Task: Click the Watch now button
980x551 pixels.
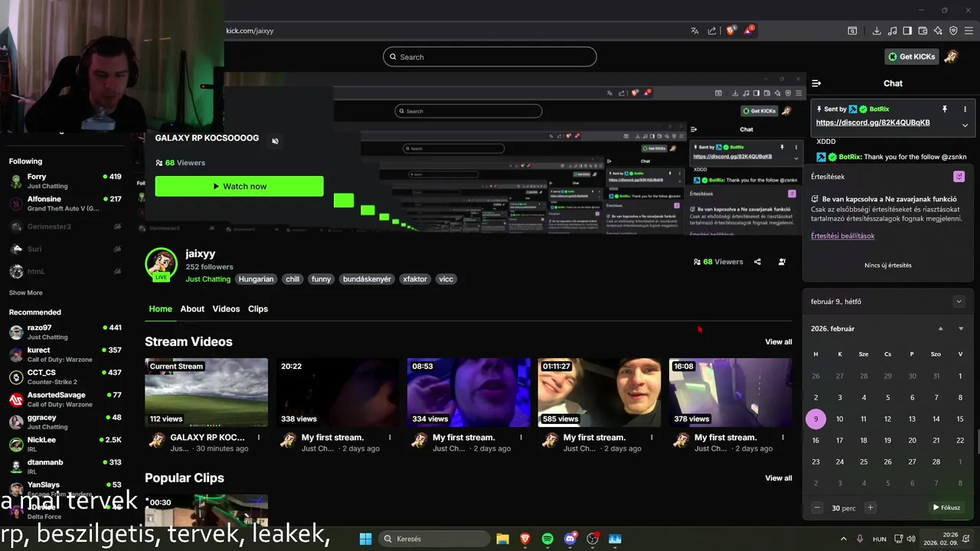Action: pyautogui.click(x=239, y=186)
